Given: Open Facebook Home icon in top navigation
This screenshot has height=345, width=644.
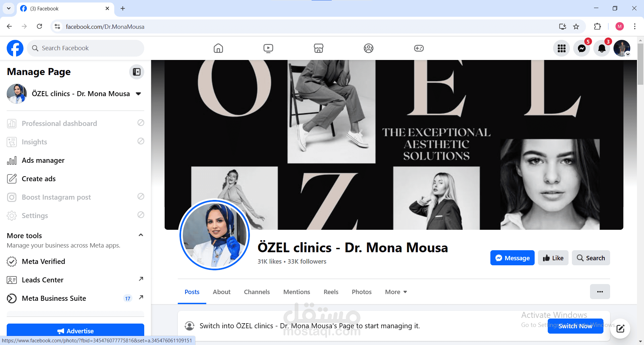Looking at the screenshot, I should click(x=218, y=48).
